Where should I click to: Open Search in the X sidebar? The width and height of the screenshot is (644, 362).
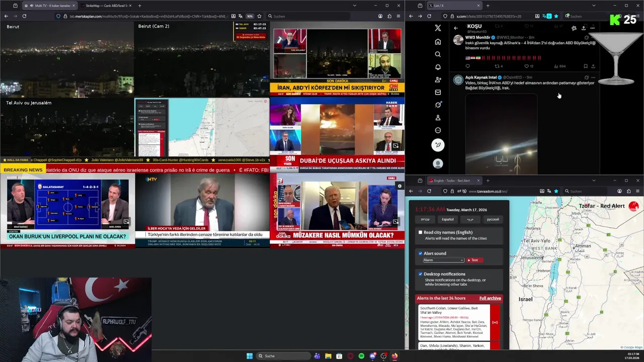[438, 54]
